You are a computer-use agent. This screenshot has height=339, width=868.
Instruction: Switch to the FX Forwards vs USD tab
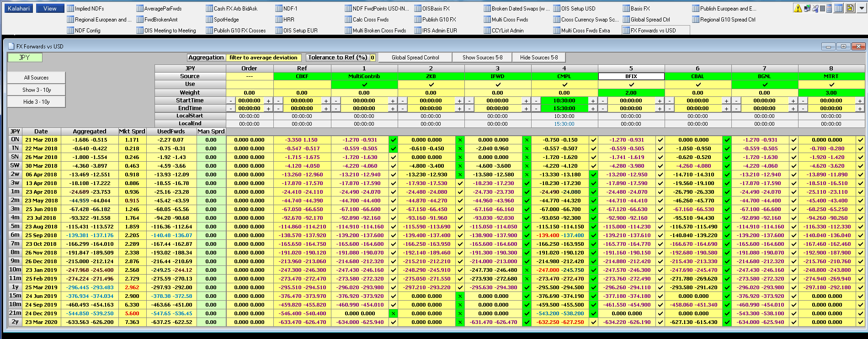point(653,30)
